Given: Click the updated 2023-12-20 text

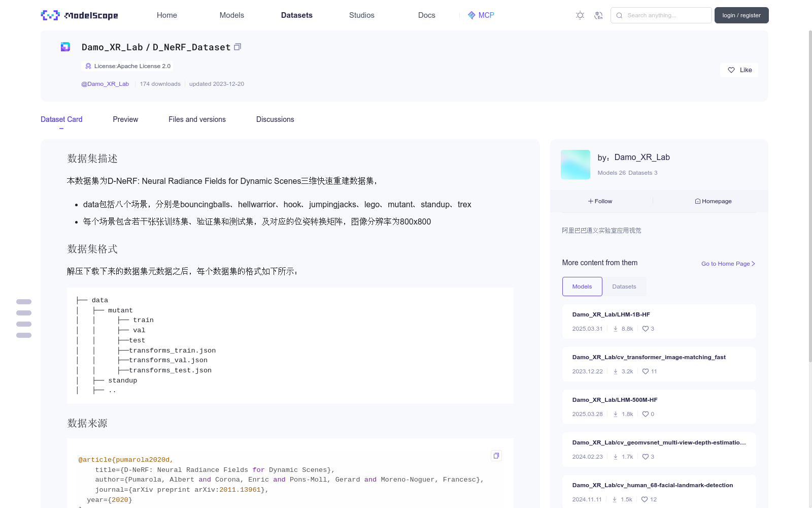Looking at the screenshot, I should (x=217, y=84).
